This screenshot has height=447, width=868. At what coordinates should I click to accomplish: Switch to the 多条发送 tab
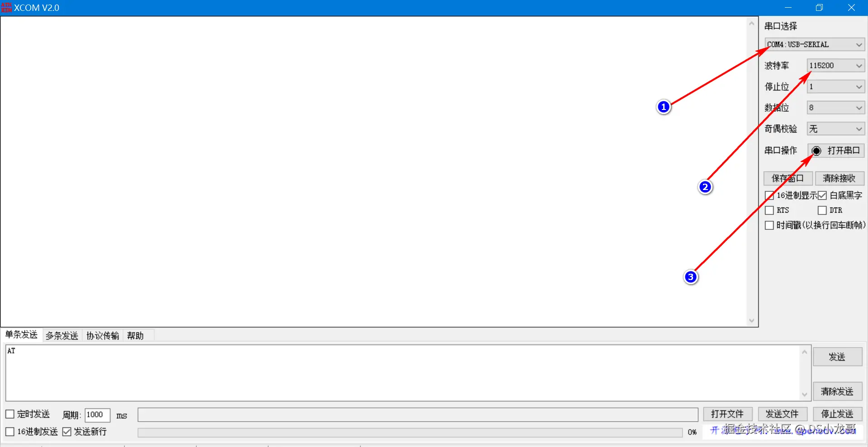point(62,336)
